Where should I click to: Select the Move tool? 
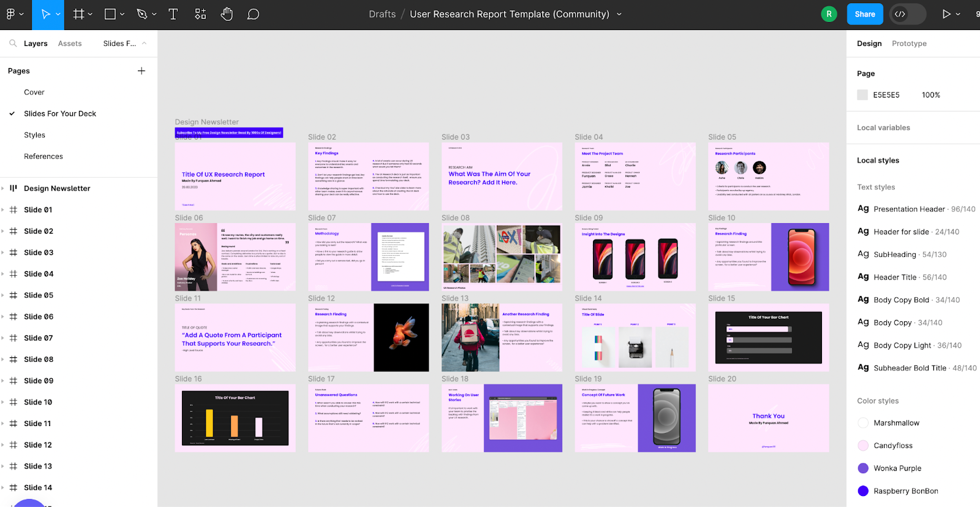pos(45,14)
